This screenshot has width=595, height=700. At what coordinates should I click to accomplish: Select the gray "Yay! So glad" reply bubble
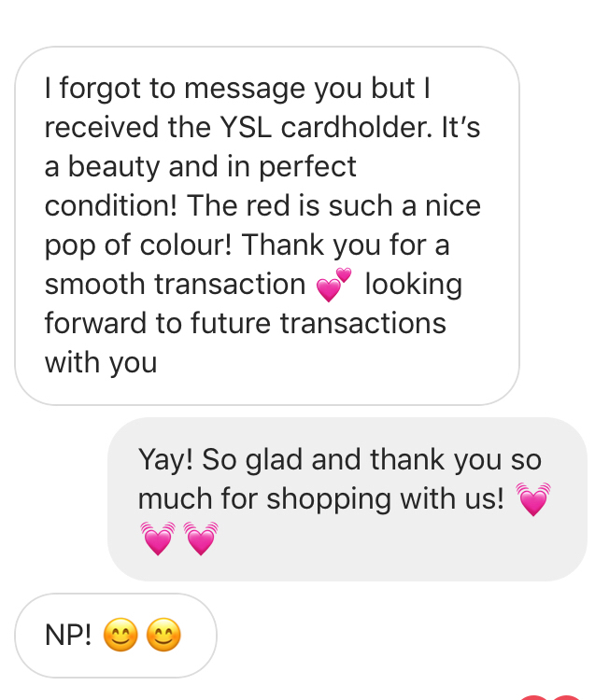tap(347, 499)
